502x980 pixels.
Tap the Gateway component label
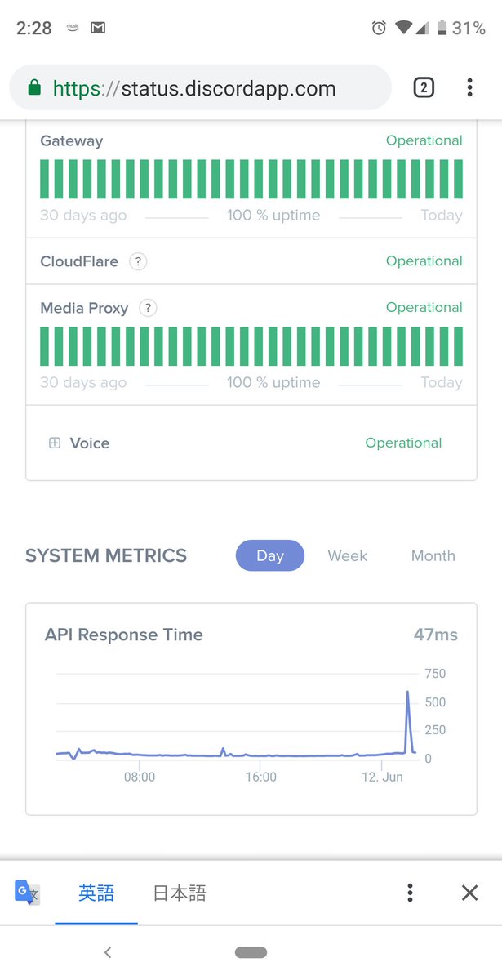72,141
